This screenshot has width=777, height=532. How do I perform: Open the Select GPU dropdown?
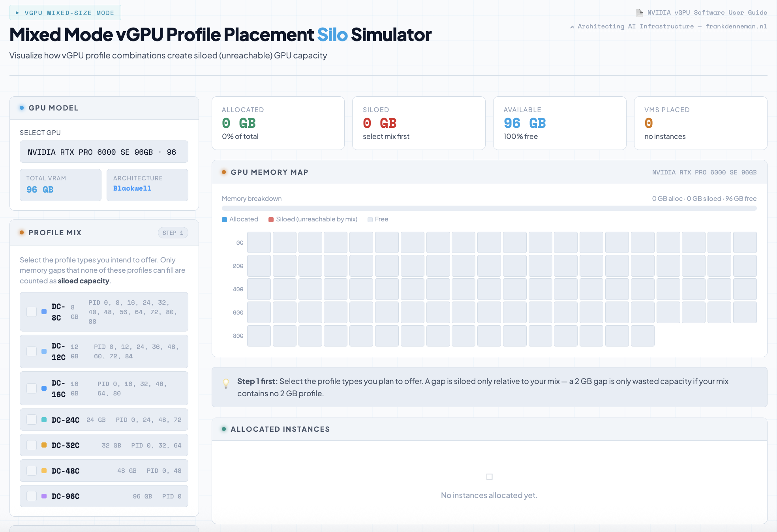(104, 152)
